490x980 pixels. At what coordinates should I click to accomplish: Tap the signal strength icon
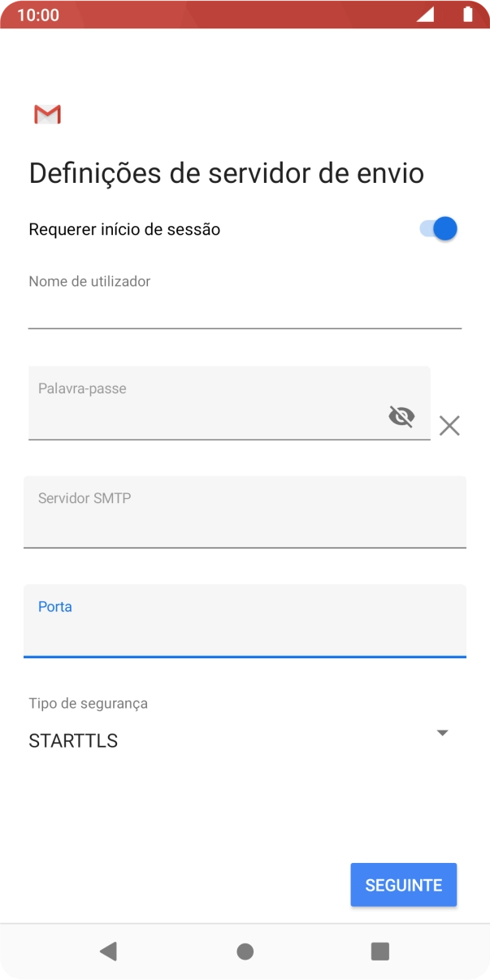coord(425,15)
